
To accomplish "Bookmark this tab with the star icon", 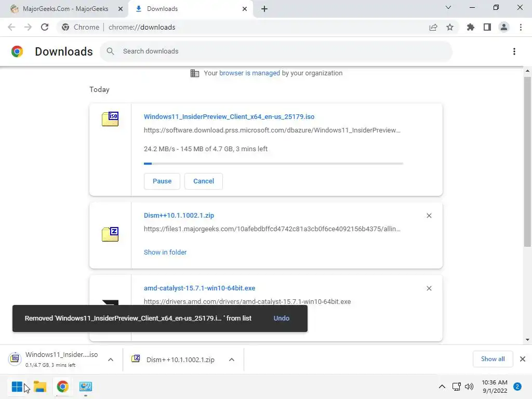I will pyautogui.click(x=450, y=28).
